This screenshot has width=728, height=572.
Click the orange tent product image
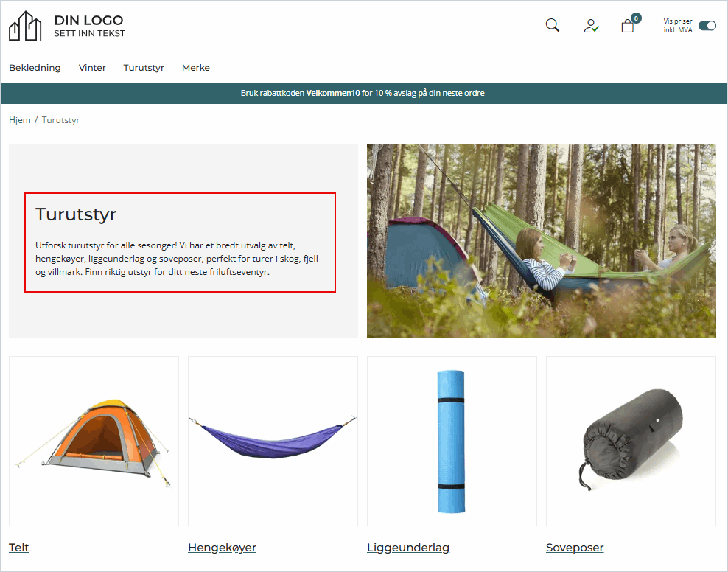[x=94, y=441]
